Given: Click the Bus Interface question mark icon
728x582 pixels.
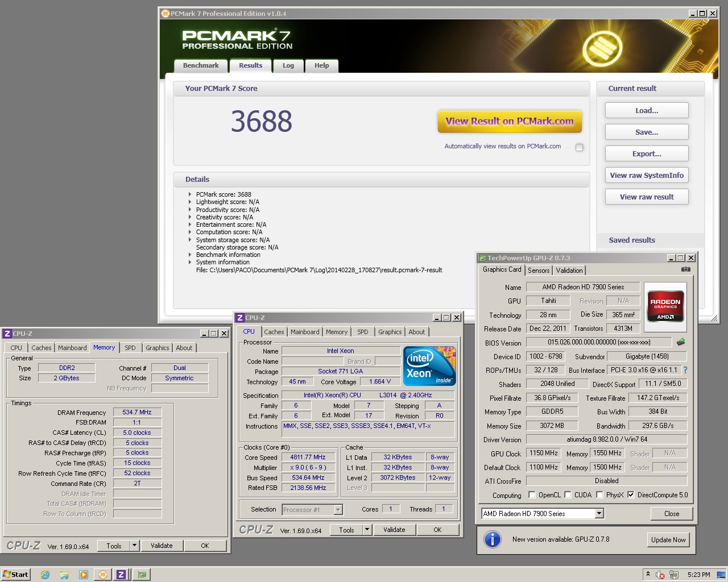Looking at the screenshot, I should 685,370.
